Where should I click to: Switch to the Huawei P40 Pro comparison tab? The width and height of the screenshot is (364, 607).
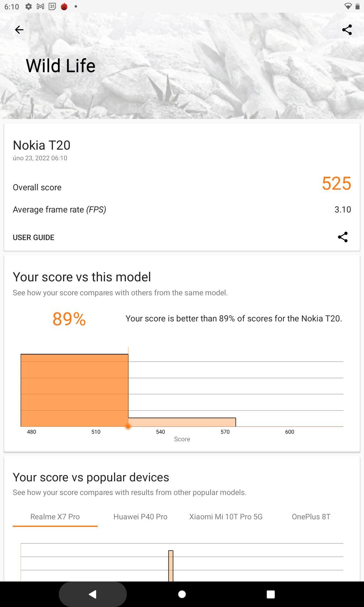click(x=140, y=517)
